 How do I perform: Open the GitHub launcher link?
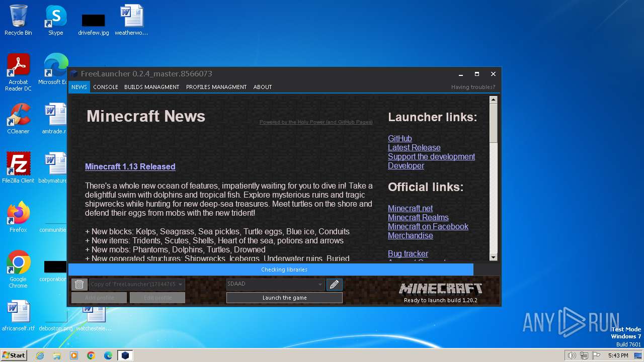pos(400,138)
